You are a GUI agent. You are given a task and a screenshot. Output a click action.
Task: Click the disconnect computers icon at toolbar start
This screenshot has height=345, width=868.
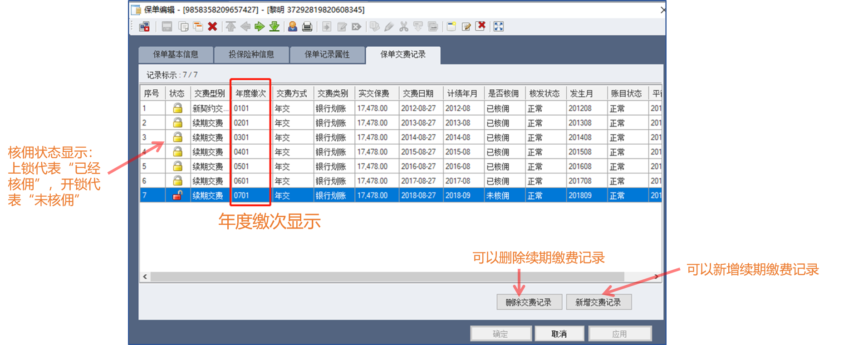click(x=144, y=27)
